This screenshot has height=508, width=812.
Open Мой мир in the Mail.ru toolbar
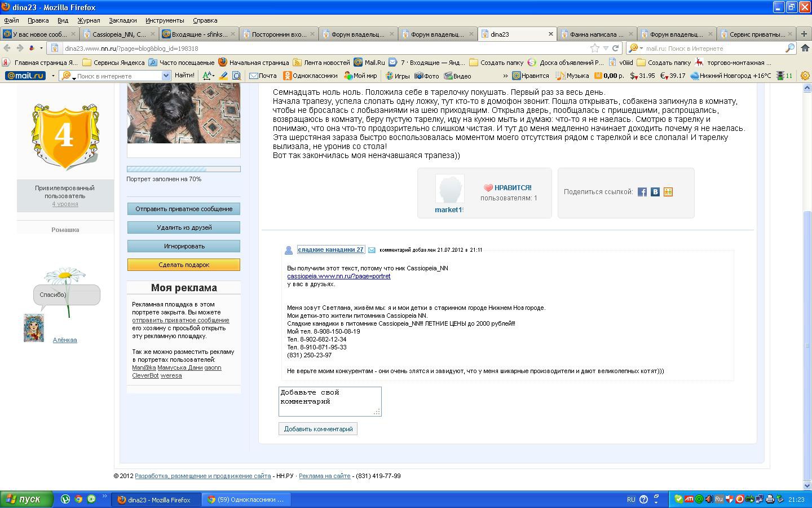(x=360, y=76)
